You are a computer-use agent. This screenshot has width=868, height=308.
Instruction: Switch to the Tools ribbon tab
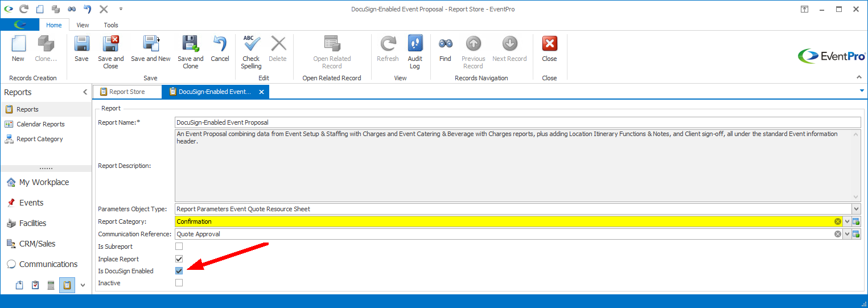tap(111, 25)
